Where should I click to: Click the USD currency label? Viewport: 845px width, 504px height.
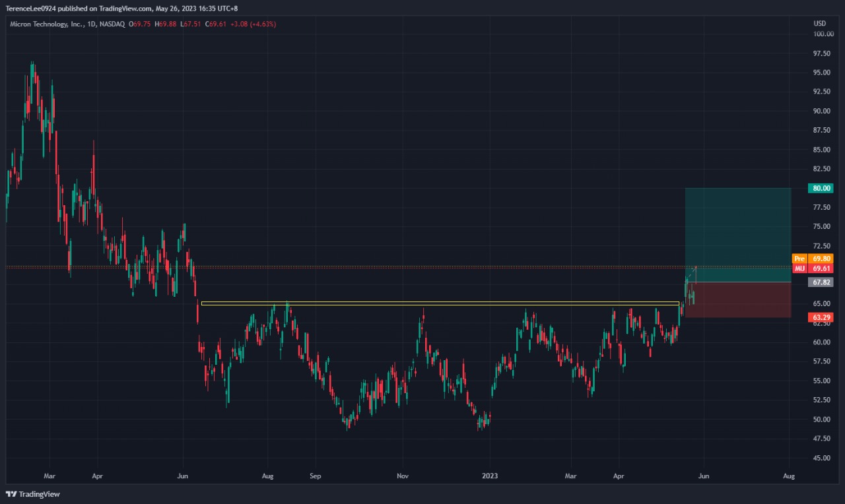pyautogui.click(x=819, y=24)
